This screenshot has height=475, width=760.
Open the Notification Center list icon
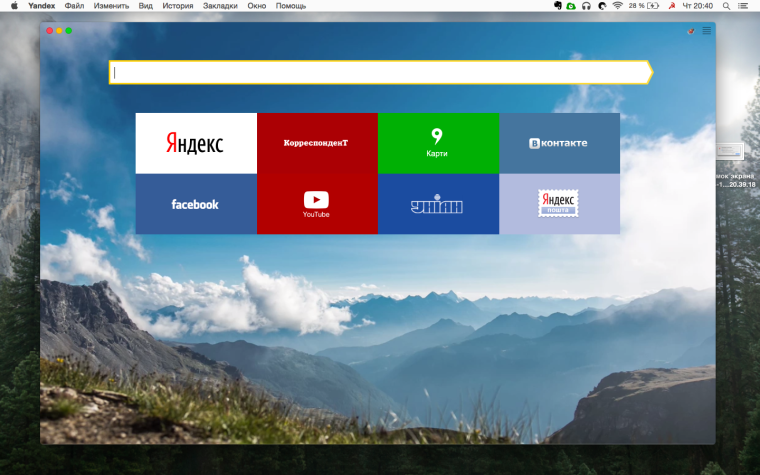pos(746,6)
